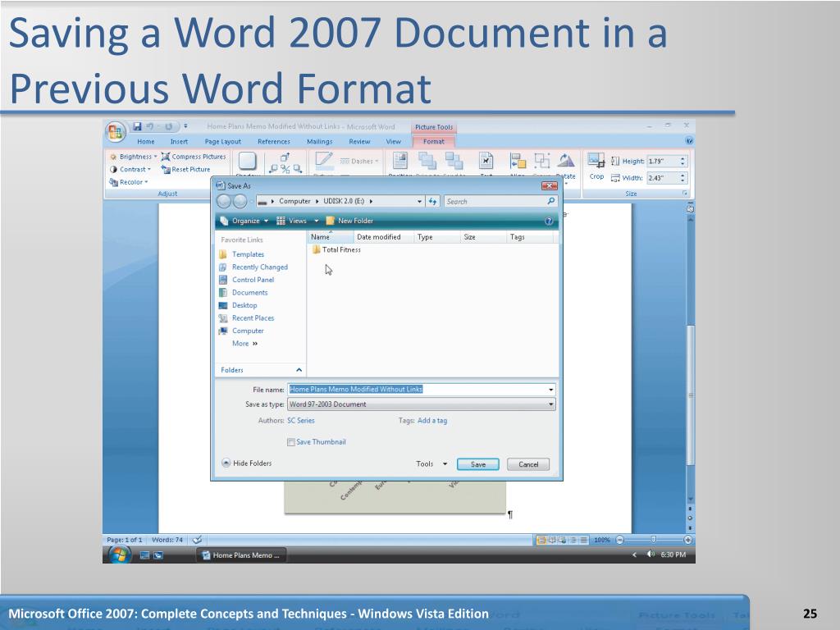This screenshot has width=840, height=630.
Task: Click the Forward arrow in Save As dialog
Action: click(240, 202)
